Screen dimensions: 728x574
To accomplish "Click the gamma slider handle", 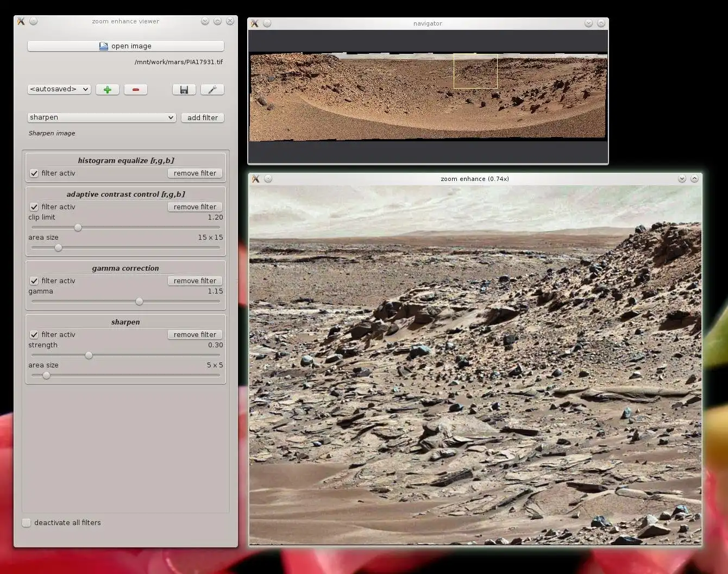I will point(139,302).
